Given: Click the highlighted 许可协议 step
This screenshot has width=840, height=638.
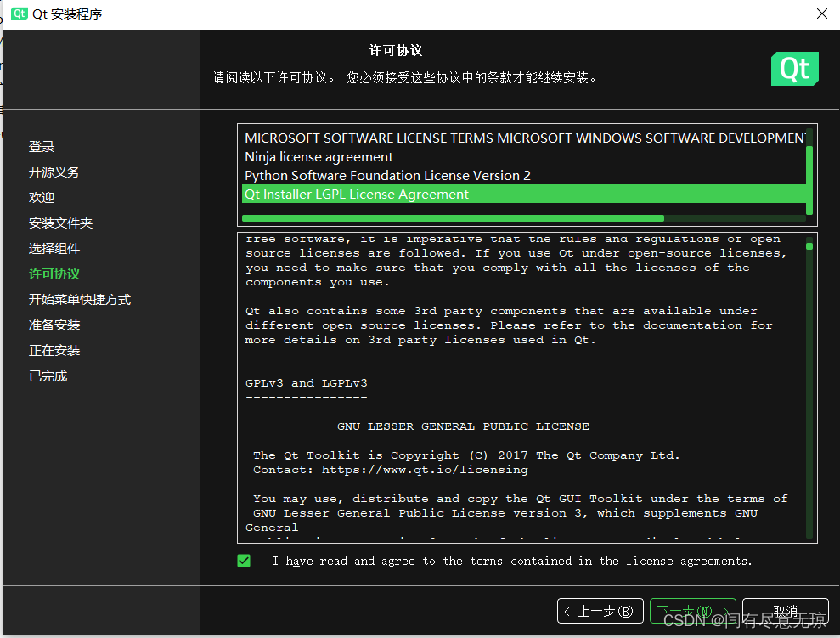Looking at the screenshot, I should pyautogui.click(x=54, y=274).
